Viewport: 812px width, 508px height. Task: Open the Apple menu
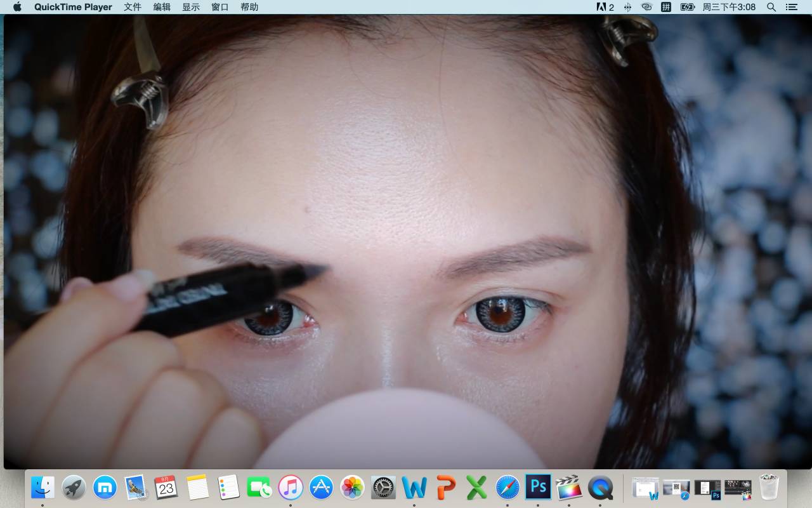[x=17, y=7]
